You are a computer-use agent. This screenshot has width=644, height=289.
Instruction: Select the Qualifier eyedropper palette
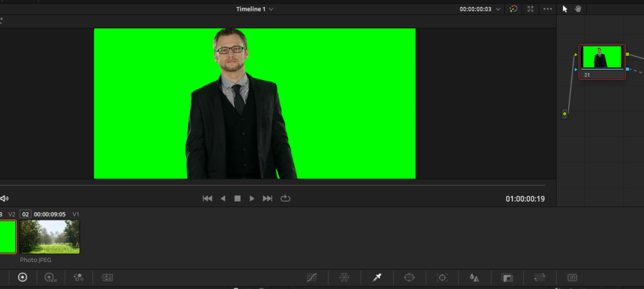pyautogui.click(x=377, y=277)
